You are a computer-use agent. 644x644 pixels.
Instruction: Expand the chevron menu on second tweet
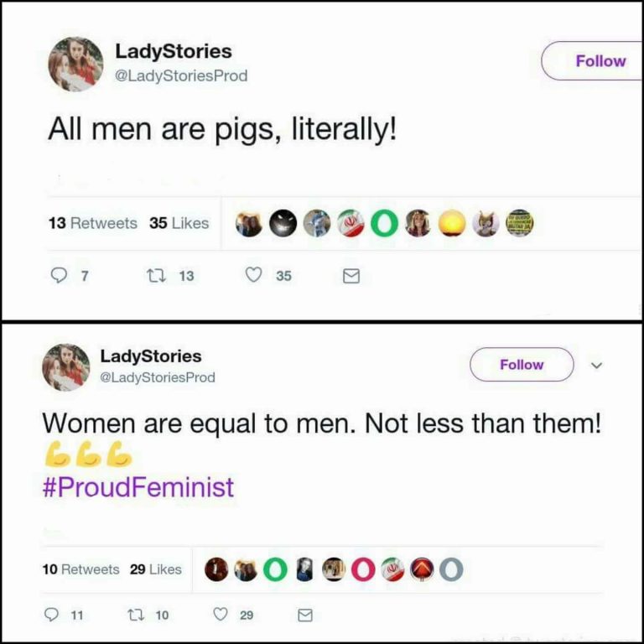(x=596, y=366)
